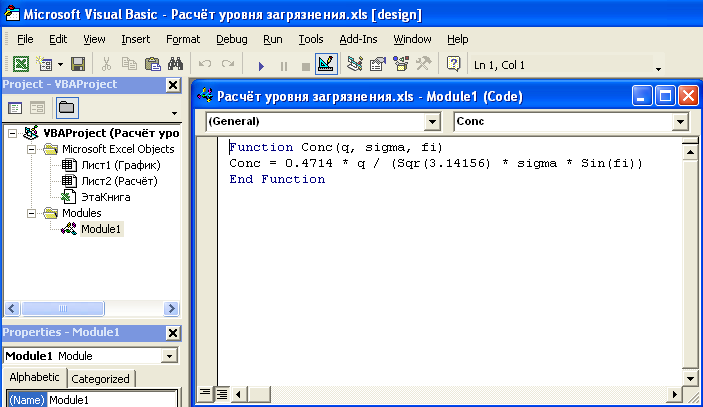Switch to the Categorized tab
The image size is (703, 407).
[100, 379]
